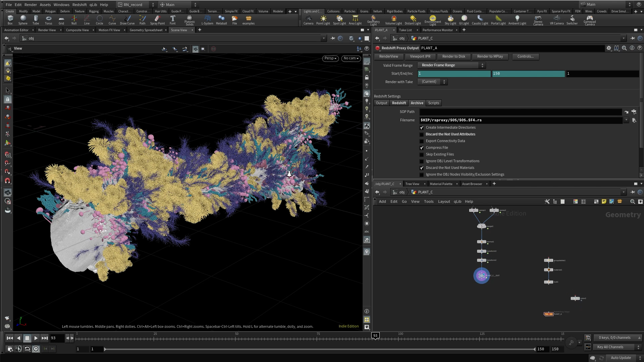Open the Redshift menu

click(79, 5)
